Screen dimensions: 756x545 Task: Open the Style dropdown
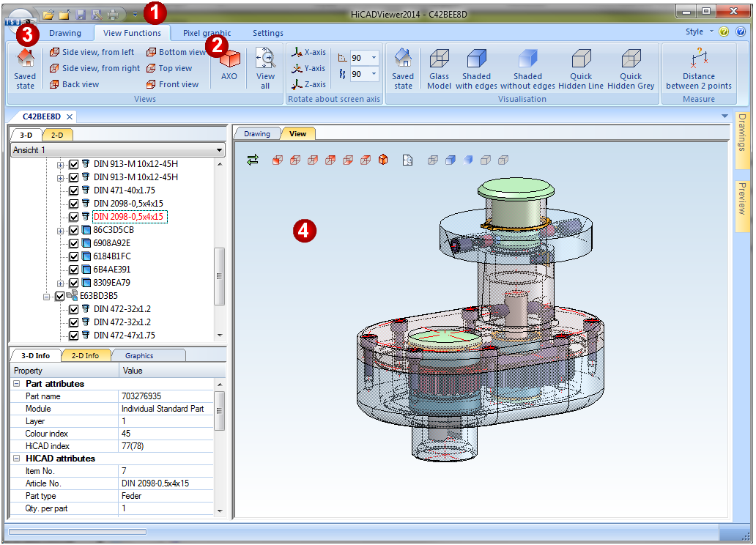tap(699, 31)
